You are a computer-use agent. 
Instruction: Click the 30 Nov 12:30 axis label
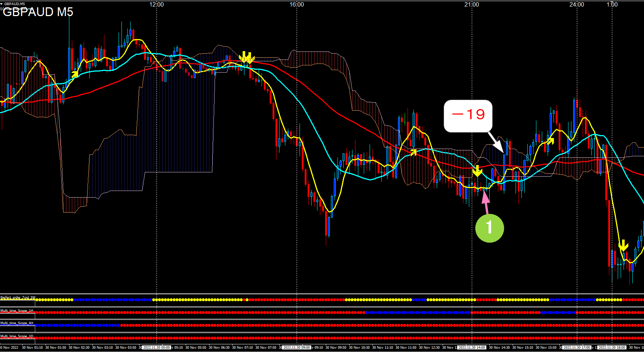coord(429,348)
